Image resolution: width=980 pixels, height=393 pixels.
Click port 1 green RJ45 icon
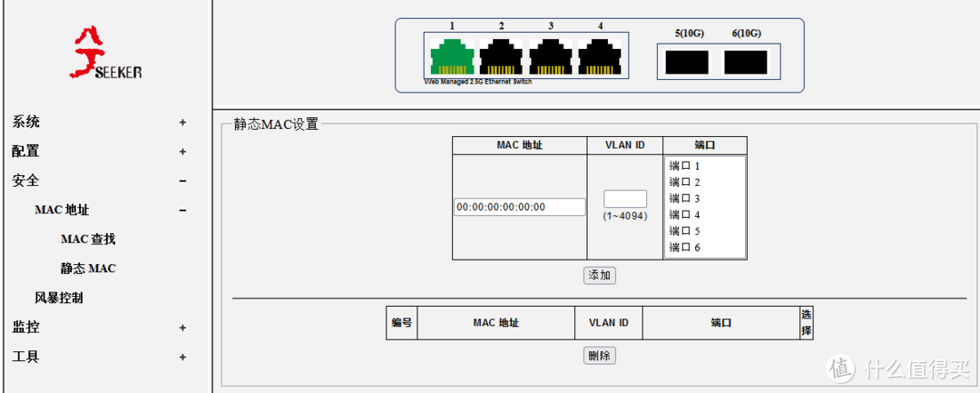452,57
